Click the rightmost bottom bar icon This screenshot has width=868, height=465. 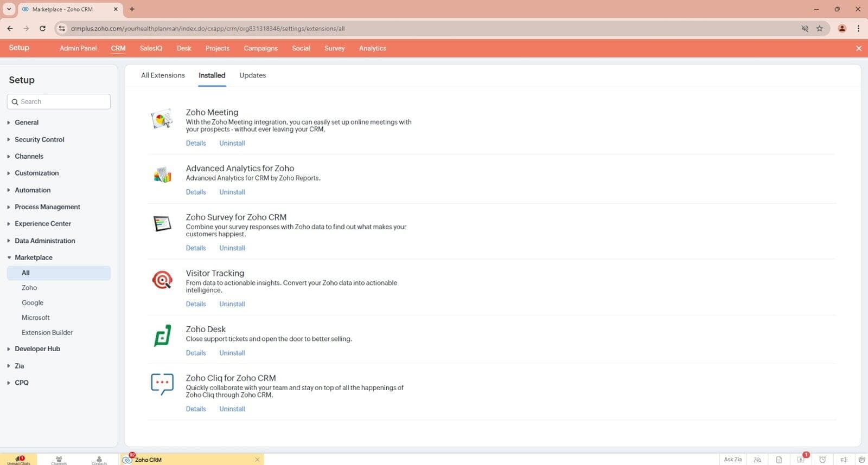pos(861,460)
